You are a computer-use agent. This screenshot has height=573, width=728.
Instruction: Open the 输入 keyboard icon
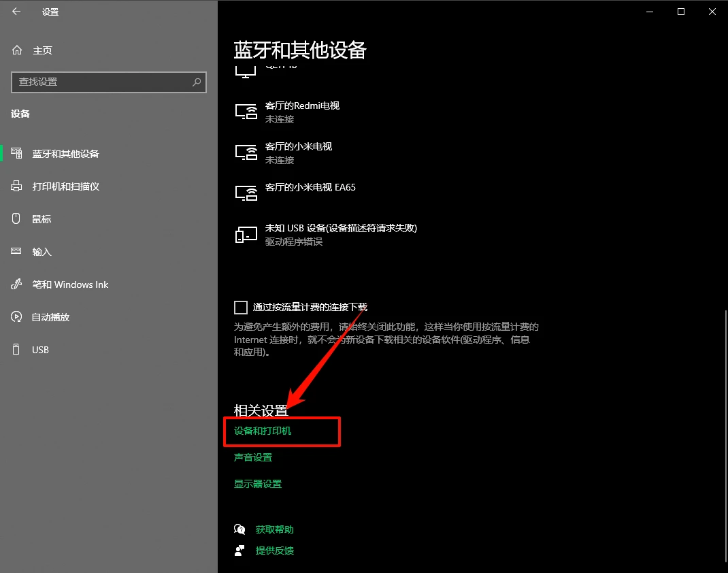point(16,251)
